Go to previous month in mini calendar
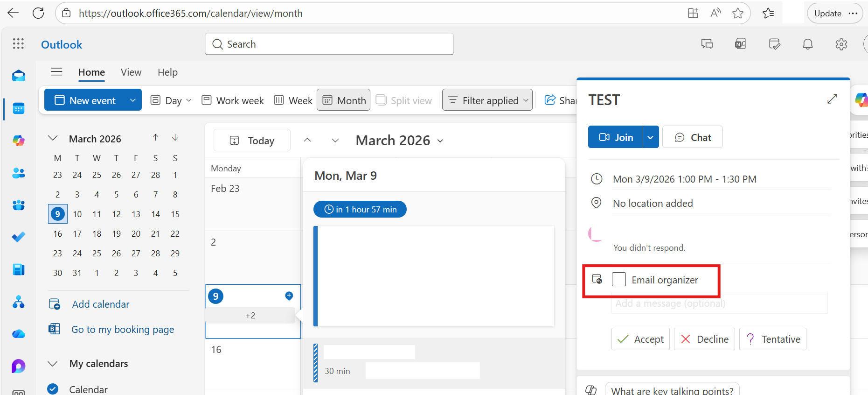This screenshot has width=868, height=395. tap(155, 137)
